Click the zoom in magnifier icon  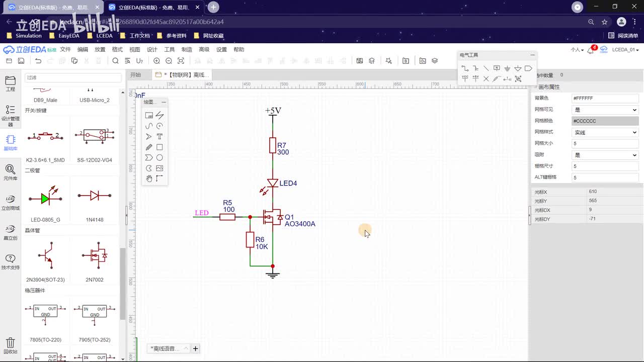pos(156,61)
